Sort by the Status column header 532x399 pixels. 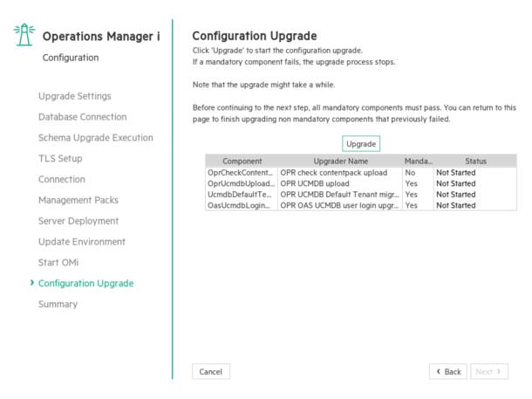pos(475,161)
